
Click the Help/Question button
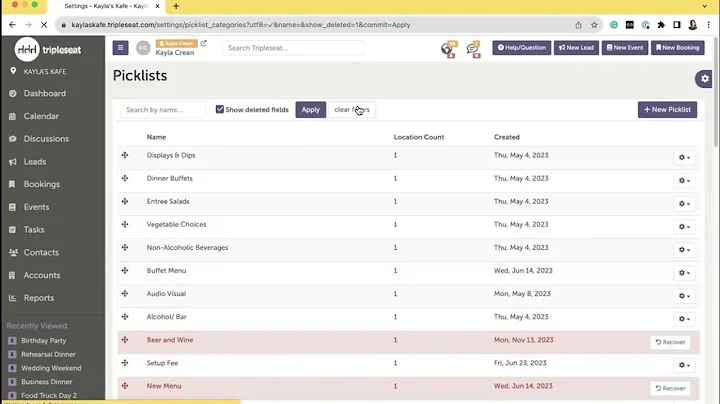point(522,48)
